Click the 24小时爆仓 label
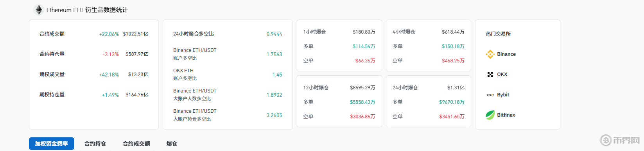 pyautogui.click(x=405, y=88)
